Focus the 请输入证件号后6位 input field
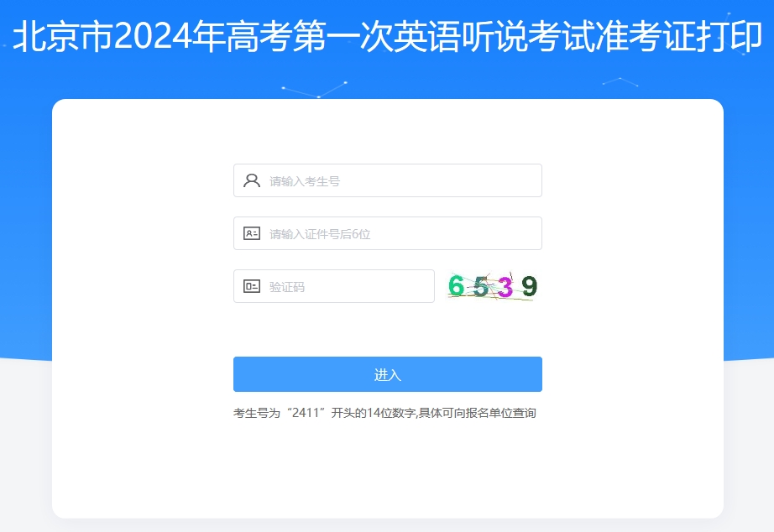The height and width of the screenshot is (532, 774). tap(388, 233)
